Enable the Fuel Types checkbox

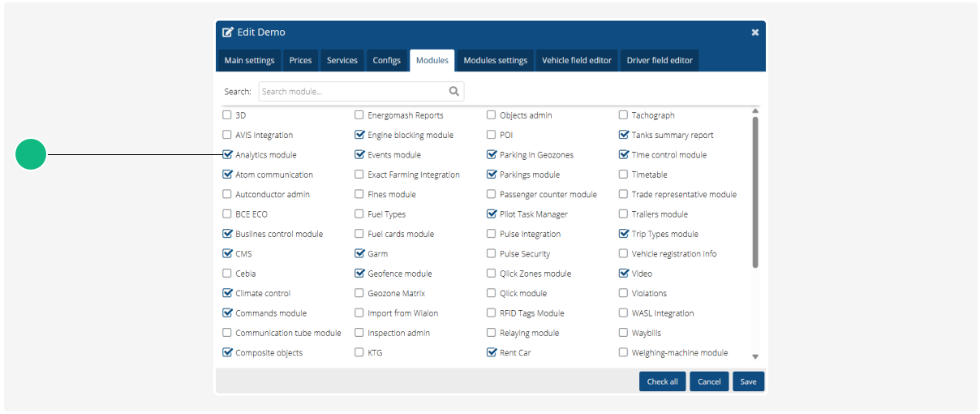click(x=359, y=214)
